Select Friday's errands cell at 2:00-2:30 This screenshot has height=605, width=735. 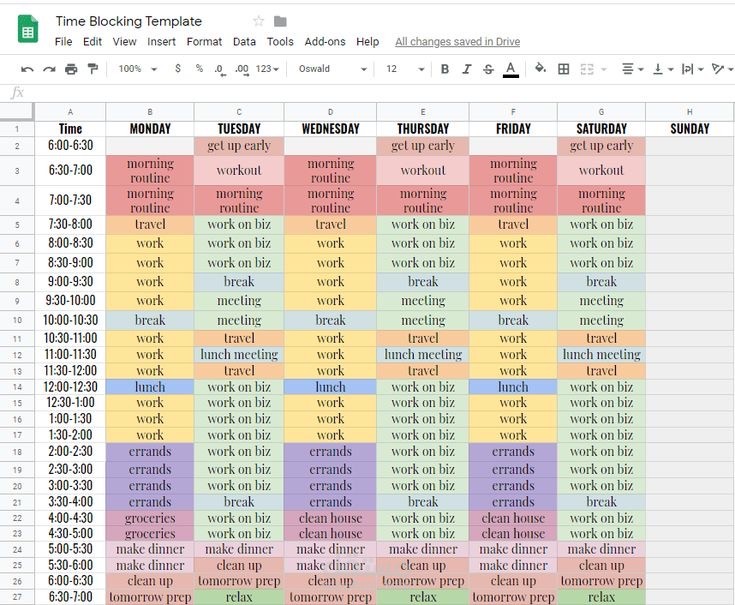pos(513,452)
